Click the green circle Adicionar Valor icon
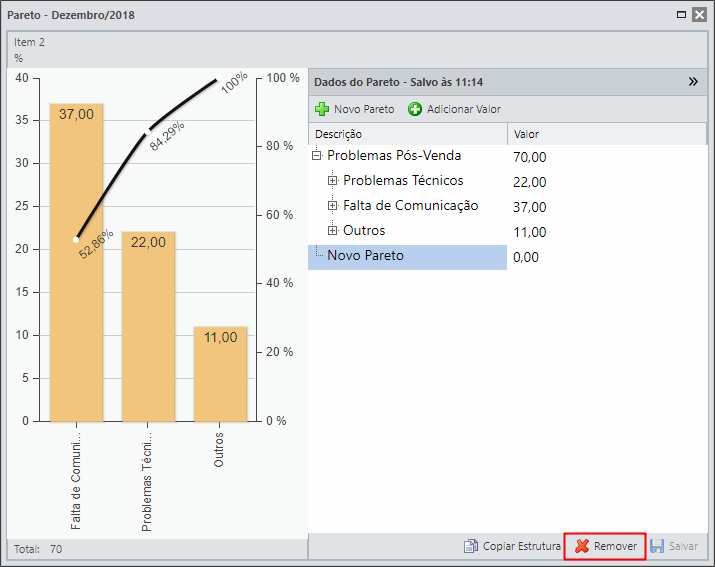Image resolution: width=715 pixels, height=567 pixels. [x=415, y=109]
